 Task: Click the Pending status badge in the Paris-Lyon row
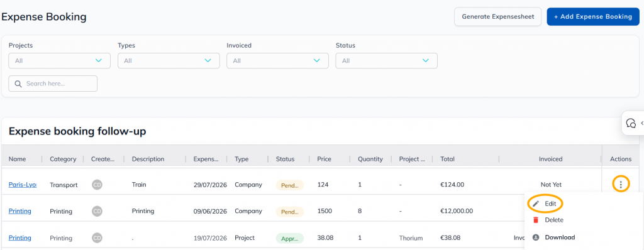[289, 185]
